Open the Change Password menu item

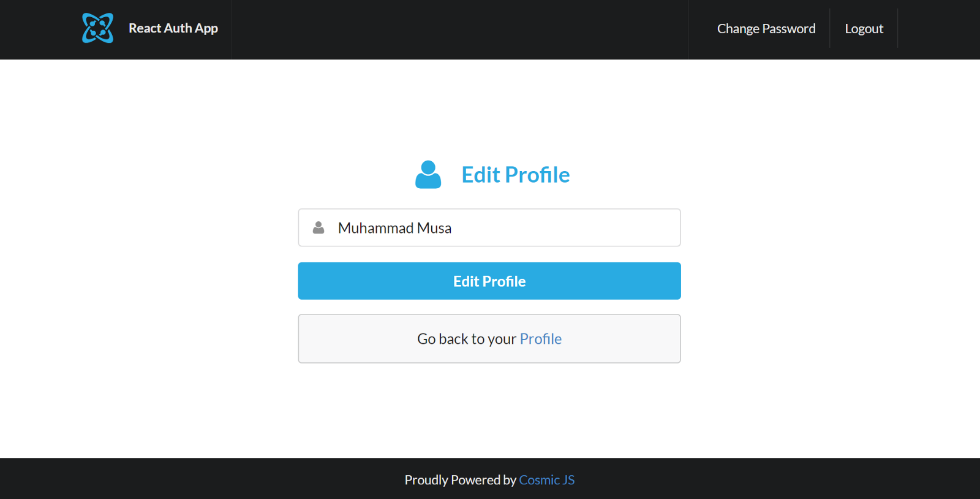coord(766,29)
